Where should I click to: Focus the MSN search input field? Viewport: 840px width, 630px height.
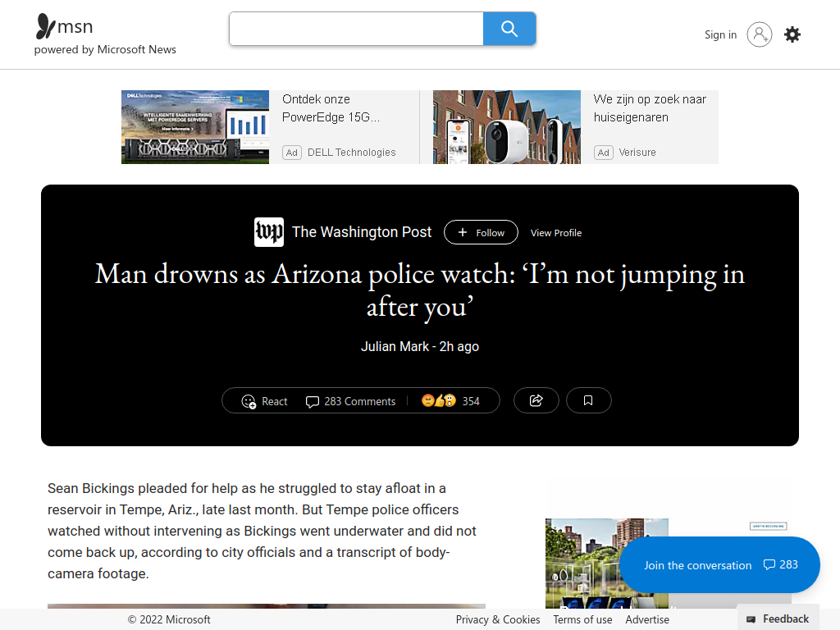pyautogui.click(x=356, y=29)
